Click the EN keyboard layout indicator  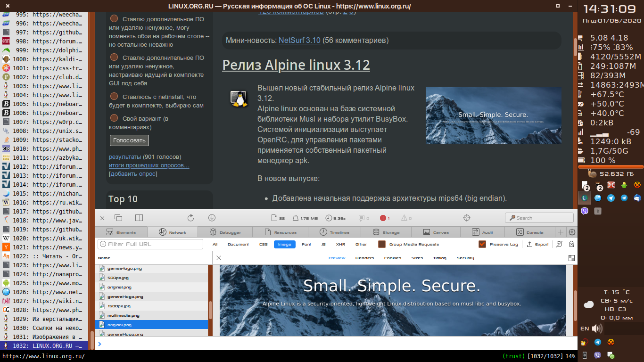(585, 329)
